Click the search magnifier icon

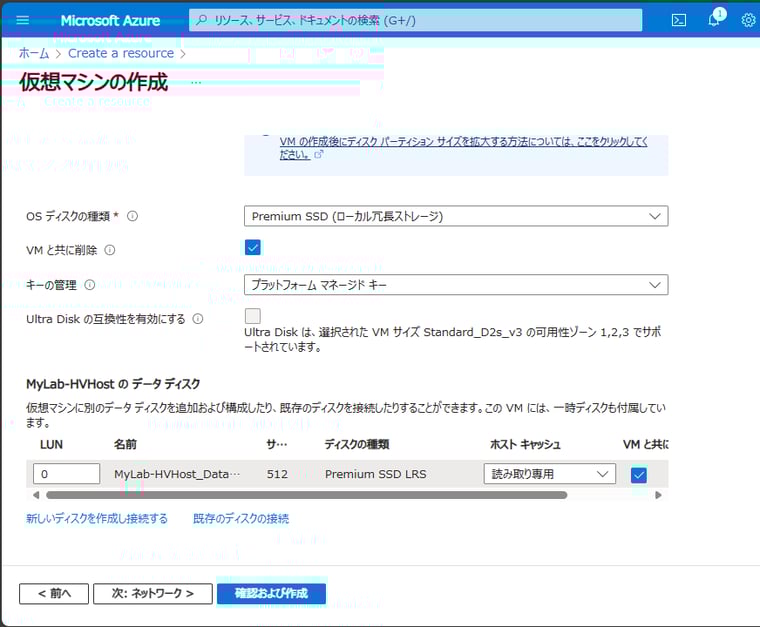point(201,20)
